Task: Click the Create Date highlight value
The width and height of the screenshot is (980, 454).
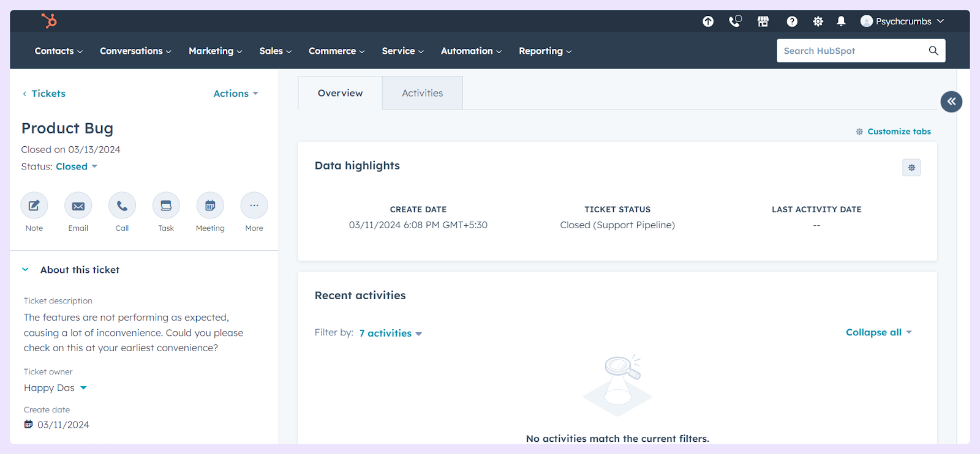Action: point(418,225)
